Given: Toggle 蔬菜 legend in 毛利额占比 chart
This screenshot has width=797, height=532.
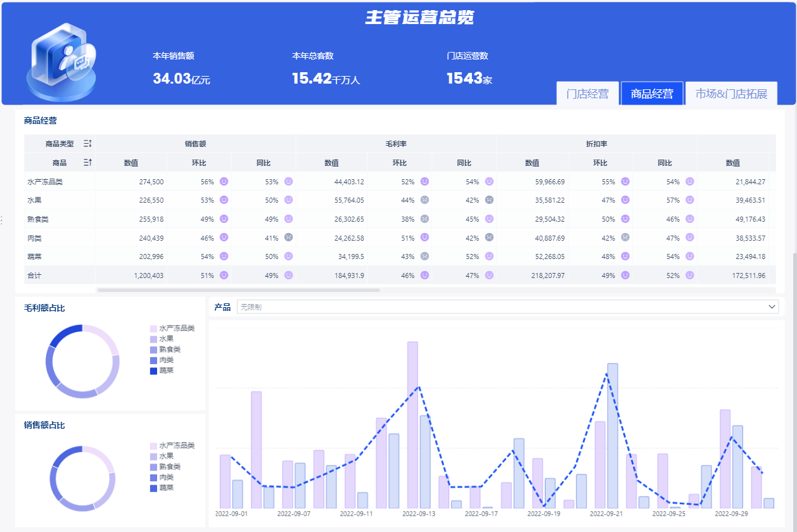Looking at the screenshot, I should pos(162,370).
